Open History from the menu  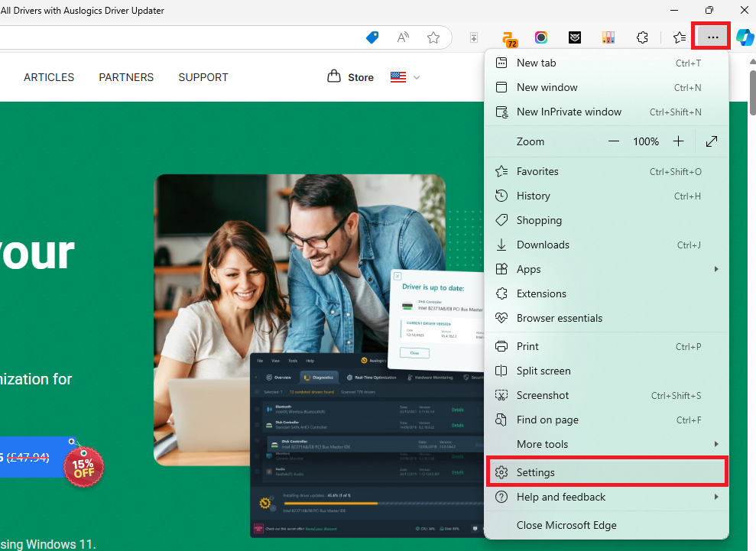(x=606, y=196)
